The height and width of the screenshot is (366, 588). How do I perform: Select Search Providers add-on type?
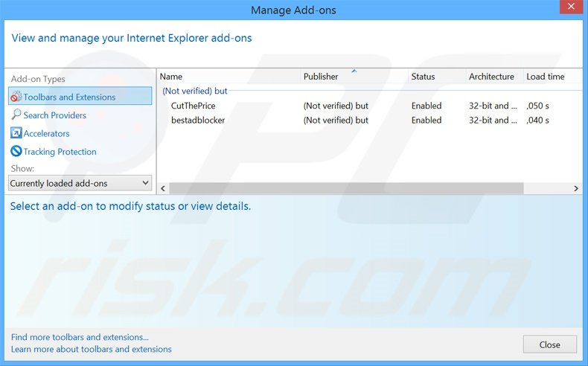click(x=55, y=115)
